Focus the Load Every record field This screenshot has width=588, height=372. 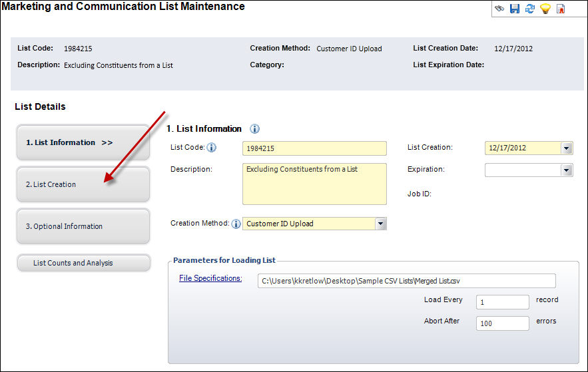pos(503,302)
